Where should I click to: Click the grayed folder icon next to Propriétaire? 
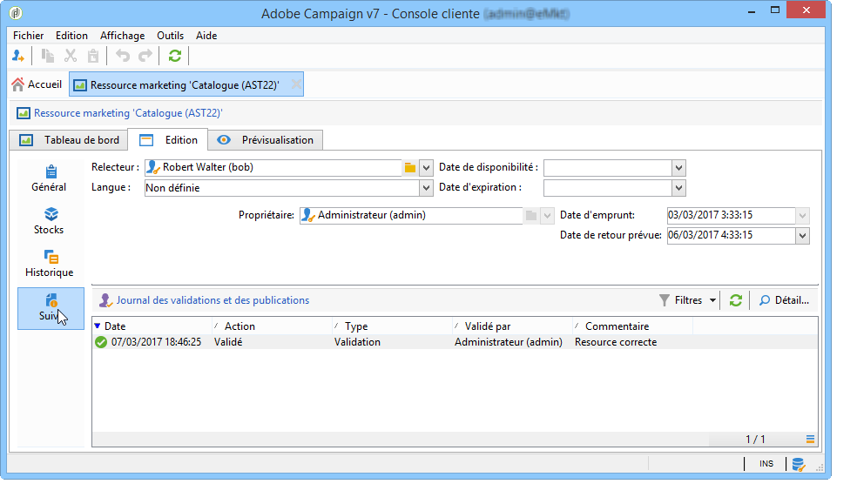(530, 216)
